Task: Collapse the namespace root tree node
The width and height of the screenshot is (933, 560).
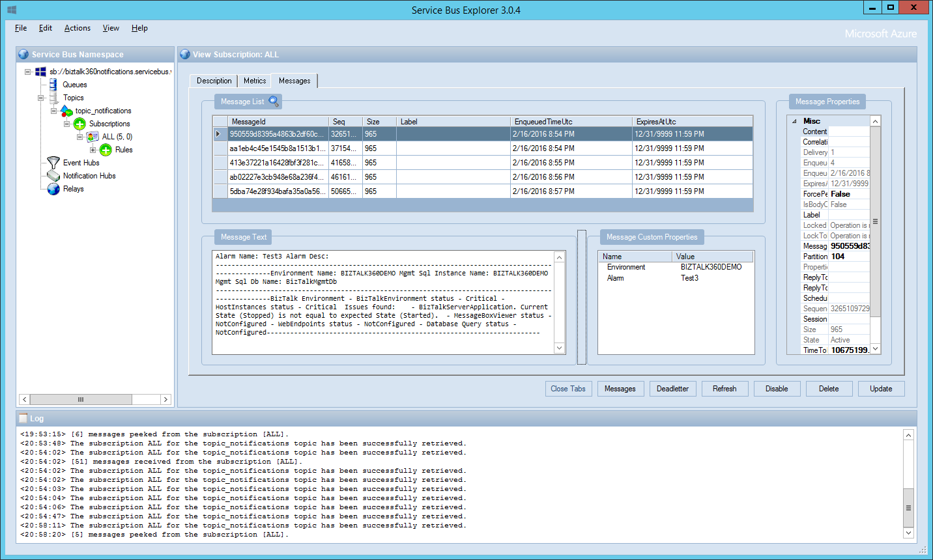Action: click(28, 72)
